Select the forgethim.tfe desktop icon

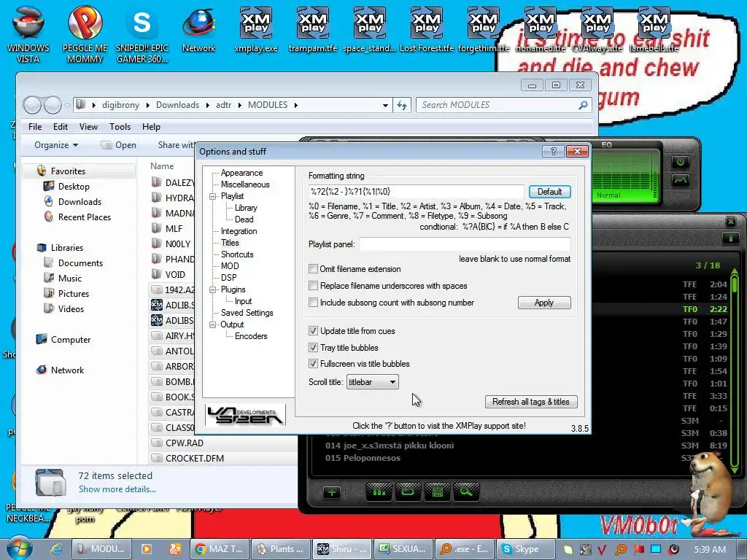[483, 29]
